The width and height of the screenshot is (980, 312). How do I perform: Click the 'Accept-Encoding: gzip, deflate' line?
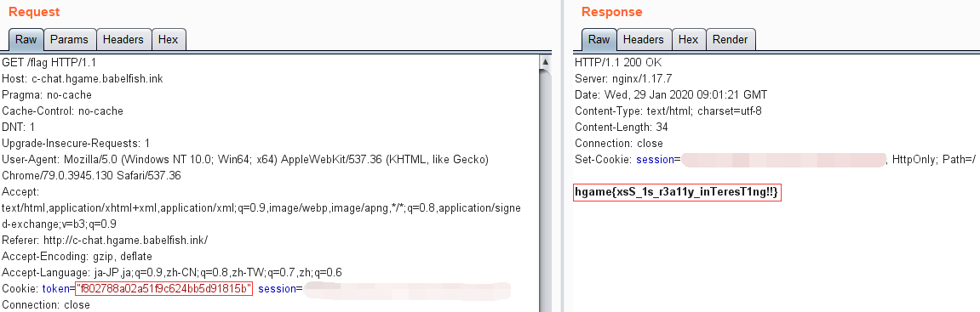77,257
